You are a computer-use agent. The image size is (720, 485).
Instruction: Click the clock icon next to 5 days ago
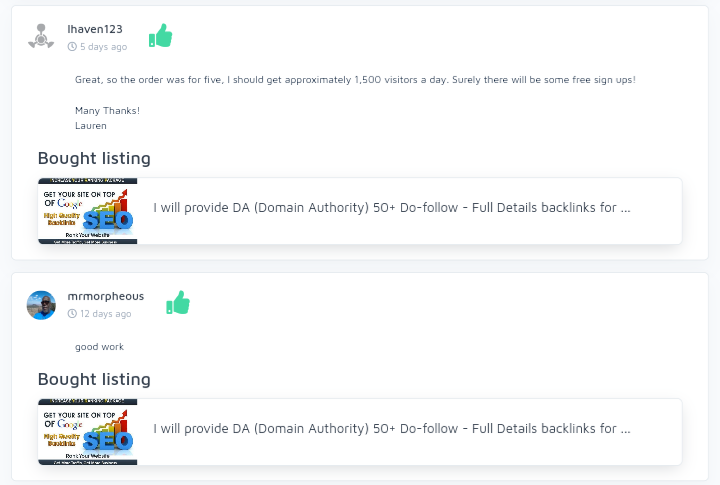[x=72, y=47]
